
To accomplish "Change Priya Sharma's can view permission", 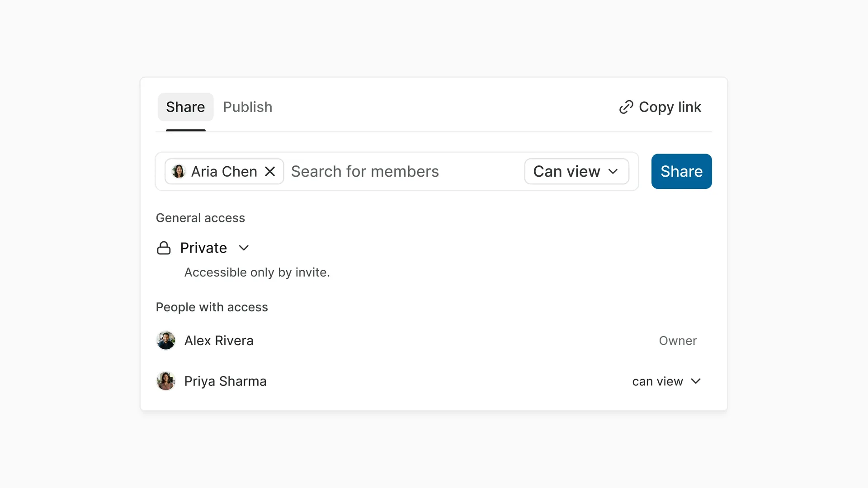I will point(667,381).
